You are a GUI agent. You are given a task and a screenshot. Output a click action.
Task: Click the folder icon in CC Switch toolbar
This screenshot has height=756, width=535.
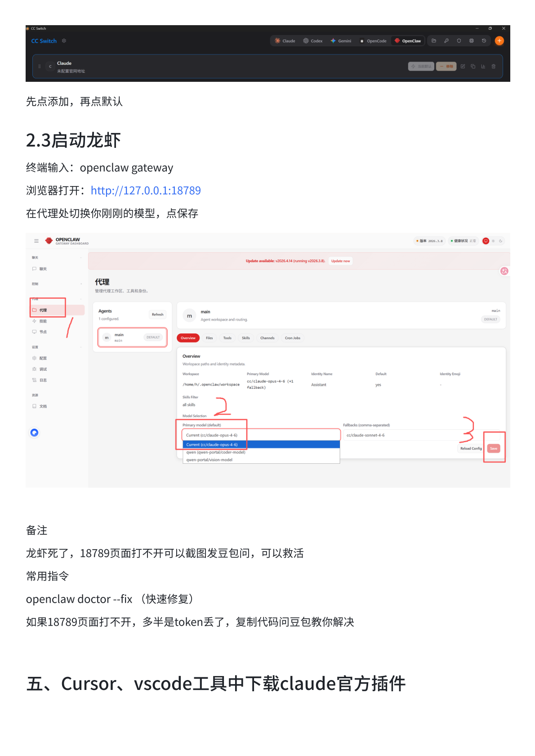coord(434,41)
